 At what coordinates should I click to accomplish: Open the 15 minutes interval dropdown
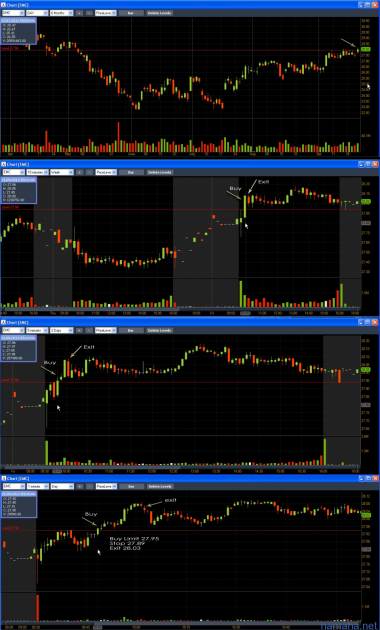[37, 172]
